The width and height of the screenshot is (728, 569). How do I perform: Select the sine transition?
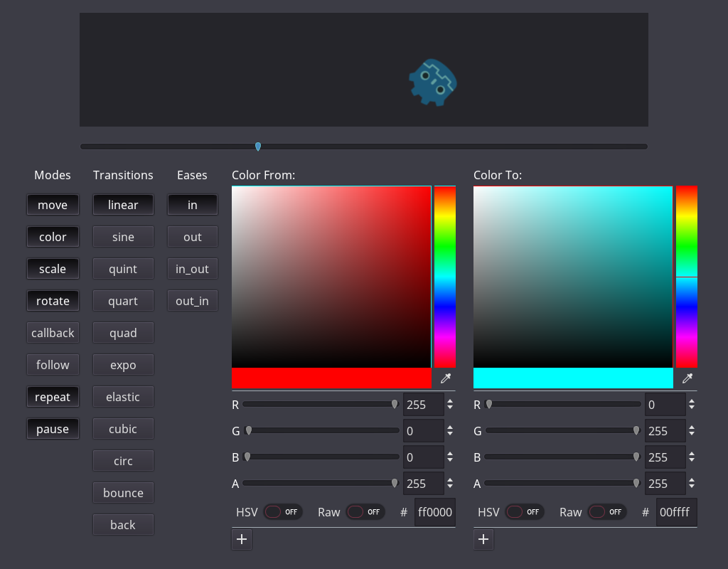point(123,237)
